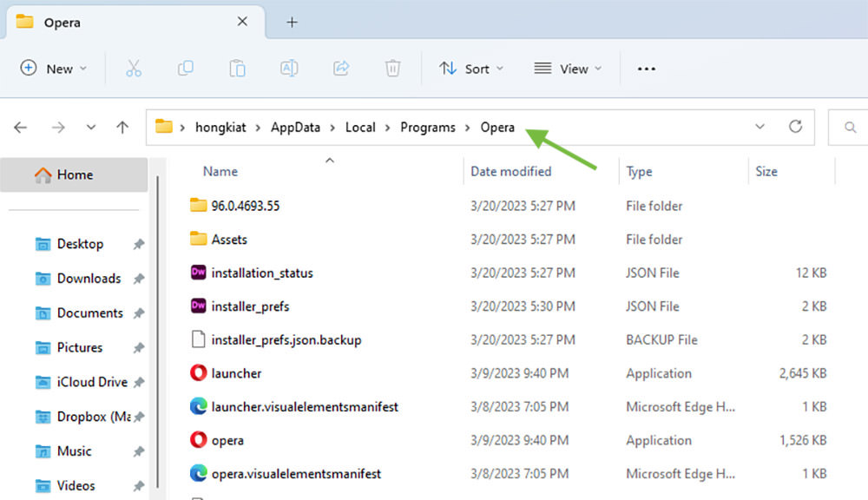The width and height of the screenshot is (868, 500).
Task: Navigate to Local breadcrumb
Action: coord(360,128)
